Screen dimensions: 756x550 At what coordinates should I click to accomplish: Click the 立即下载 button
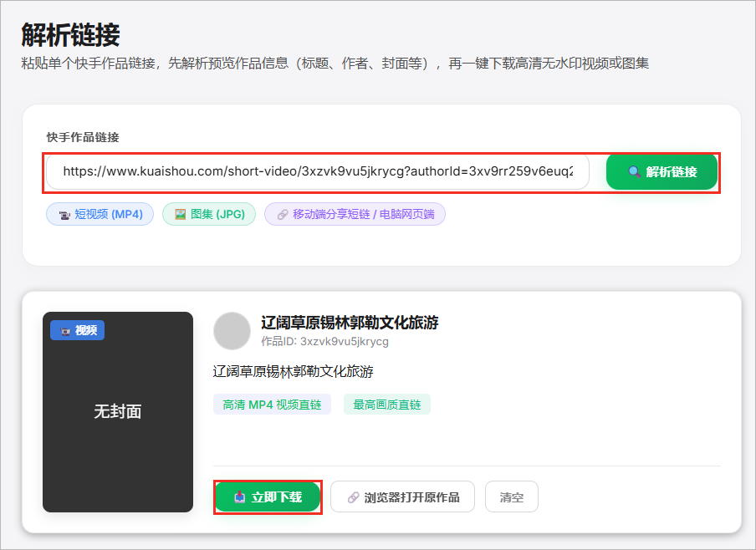tap(268, 497)
